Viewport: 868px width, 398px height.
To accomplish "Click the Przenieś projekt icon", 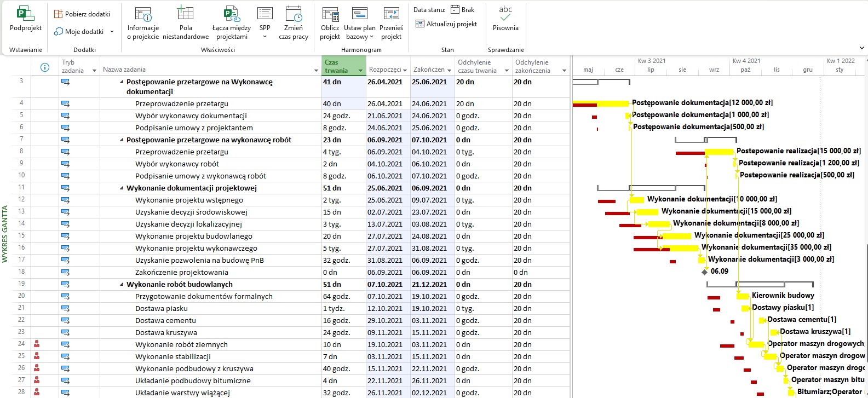I will point(391,14).
